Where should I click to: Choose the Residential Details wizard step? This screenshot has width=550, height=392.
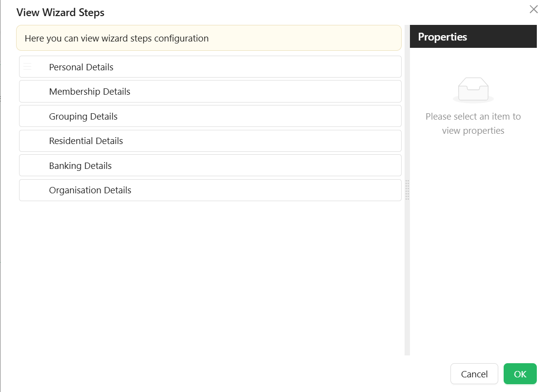tap(210, 141)
